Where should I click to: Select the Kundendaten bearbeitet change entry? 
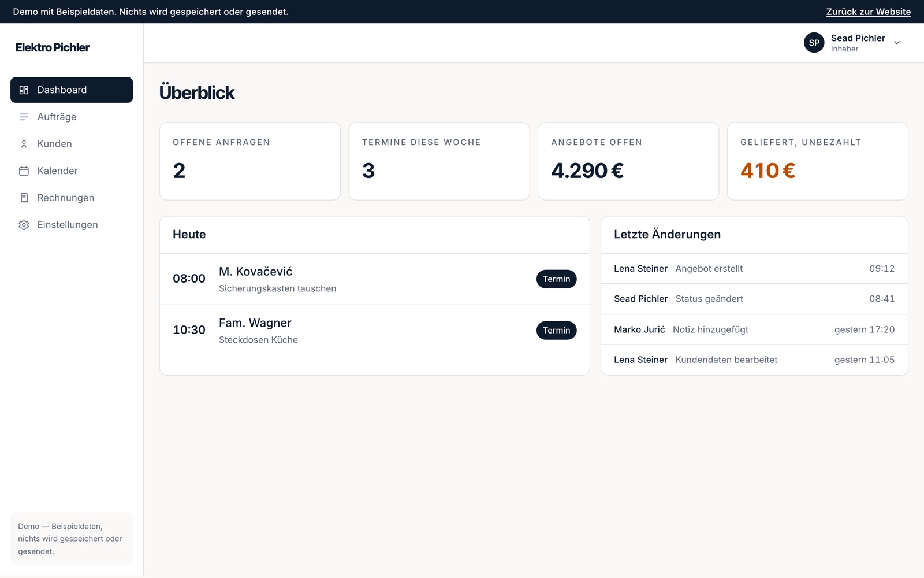[754, 360]
